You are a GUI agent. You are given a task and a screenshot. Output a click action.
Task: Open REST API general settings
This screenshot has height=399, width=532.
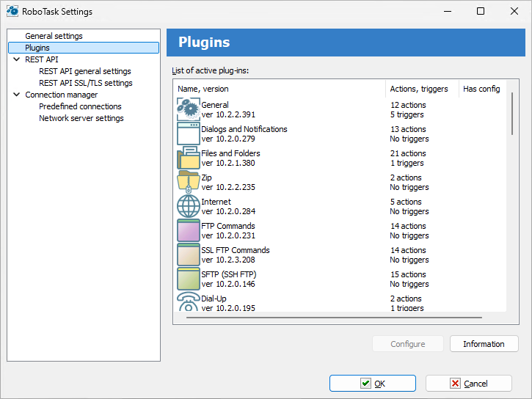point(85,71)
